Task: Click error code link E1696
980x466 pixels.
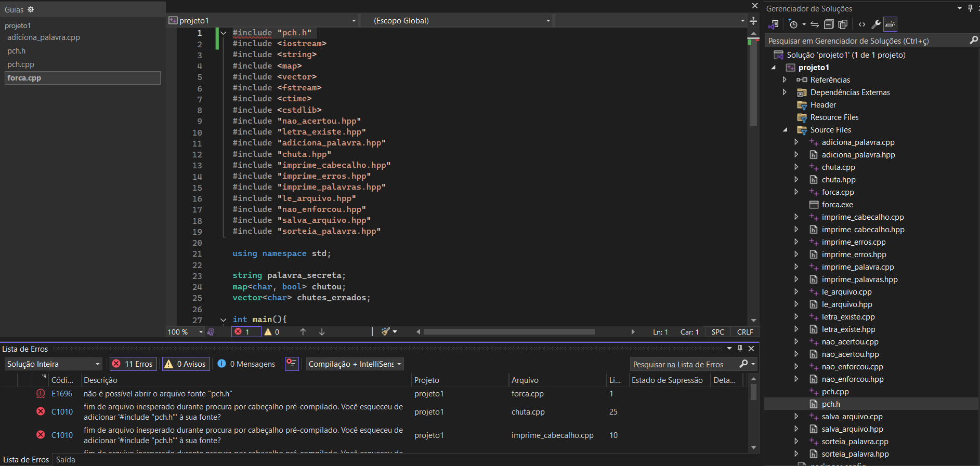Action: pyautogui.click(x=62, y=394)
